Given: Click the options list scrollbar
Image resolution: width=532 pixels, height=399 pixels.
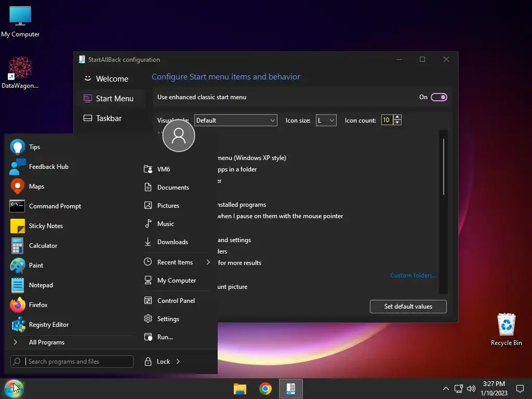Looking at the screenshot, I should 444,166.
